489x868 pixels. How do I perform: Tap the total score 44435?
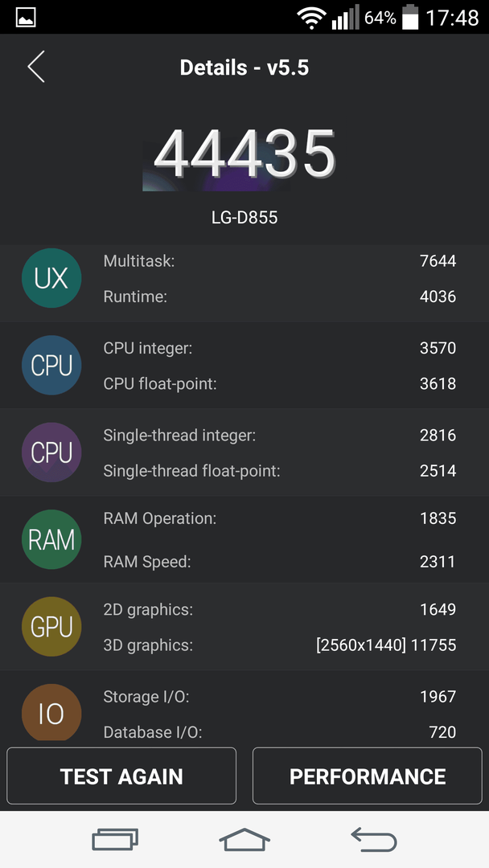tap(244, 154)
